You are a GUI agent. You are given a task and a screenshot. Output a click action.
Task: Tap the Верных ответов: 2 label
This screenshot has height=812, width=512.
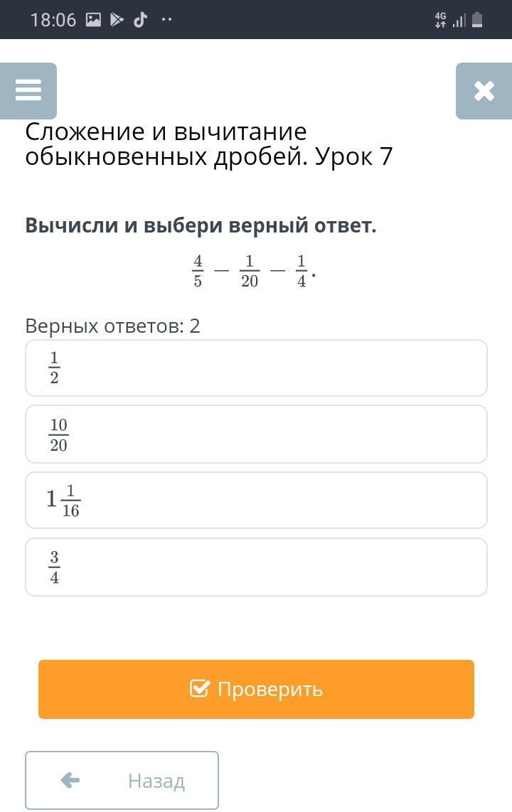click(x=113, y=326)
